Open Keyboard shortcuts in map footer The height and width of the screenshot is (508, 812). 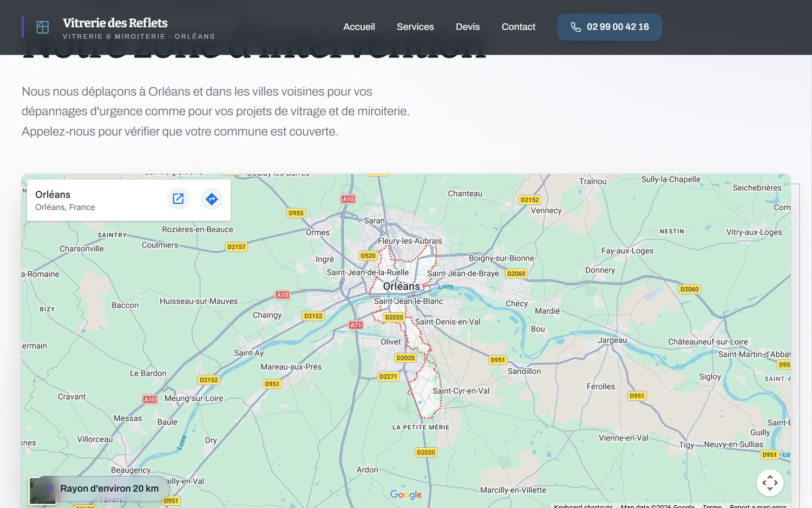point(583,506)
